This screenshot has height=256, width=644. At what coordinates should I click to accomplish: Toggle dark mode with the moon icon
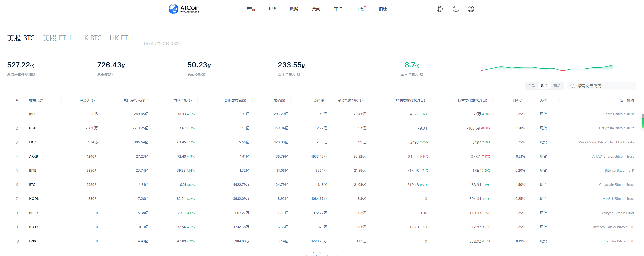456,9
